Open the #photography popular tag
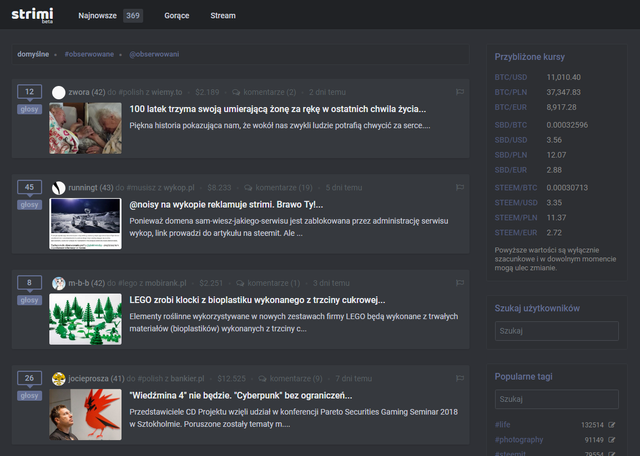The width and height of the screenshot is (640, 456). (x=519, y=440)
